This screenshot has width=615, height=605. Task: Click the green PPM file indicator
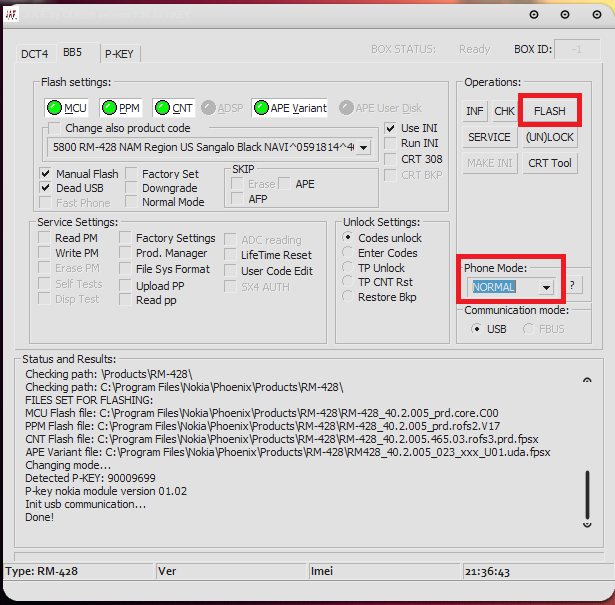click(108, 108)
